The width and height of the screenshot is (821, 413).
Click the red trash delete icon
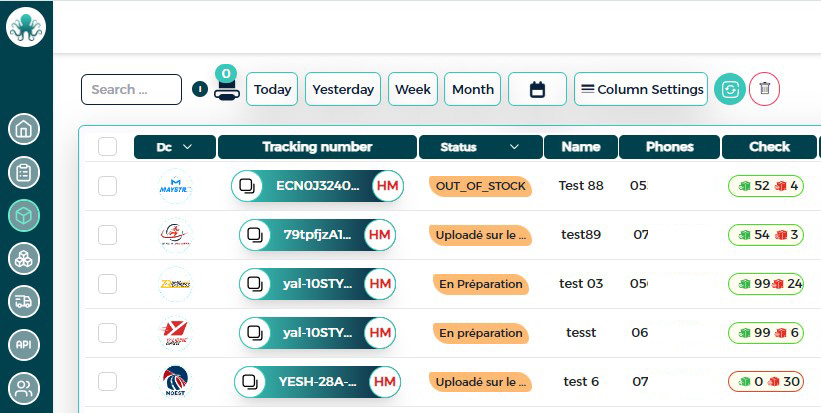click(764, 89)
